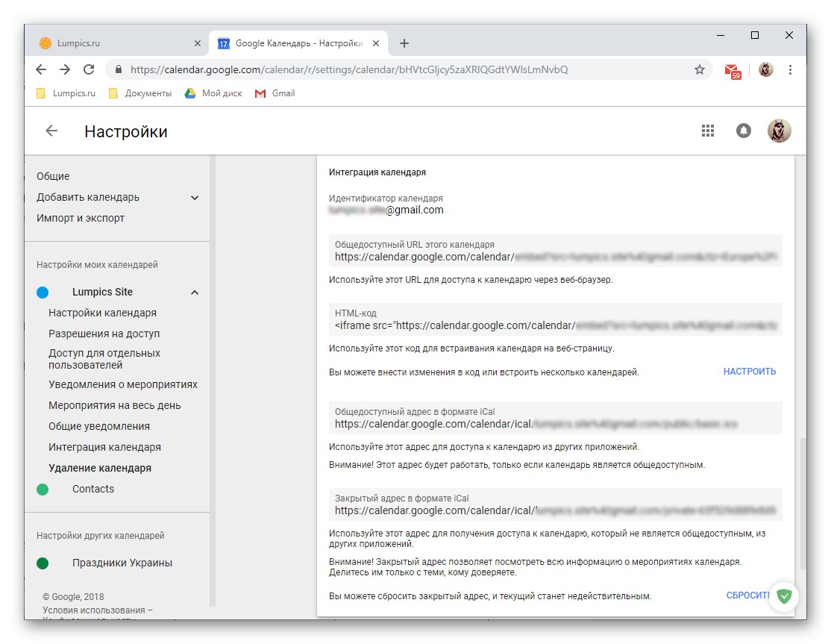
Task: Bookmark this page with the star icon
Action: pyautogui.click(x=699, y=69)
